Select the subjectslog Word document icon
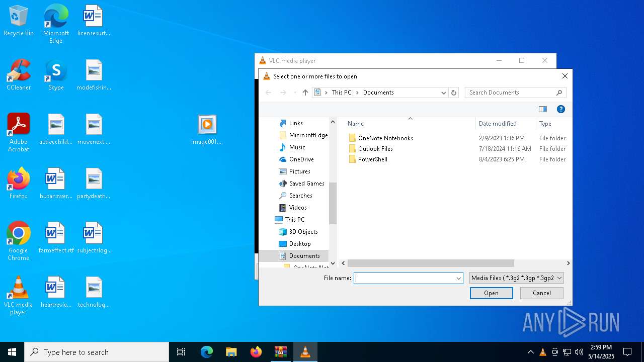 pos(94,238)
